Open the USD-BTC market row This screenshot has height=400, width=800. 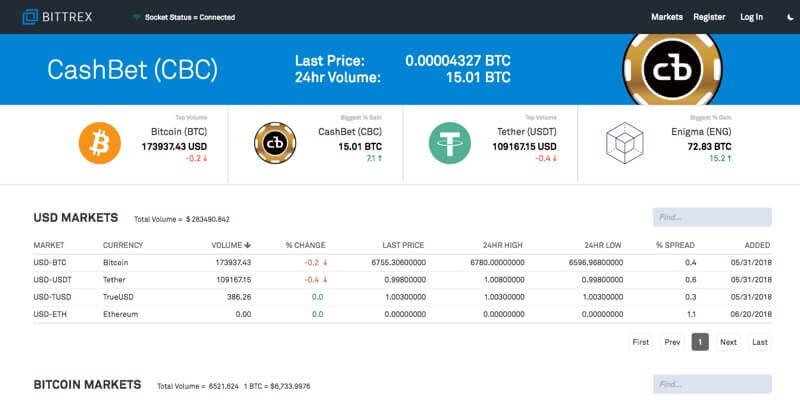403,263
